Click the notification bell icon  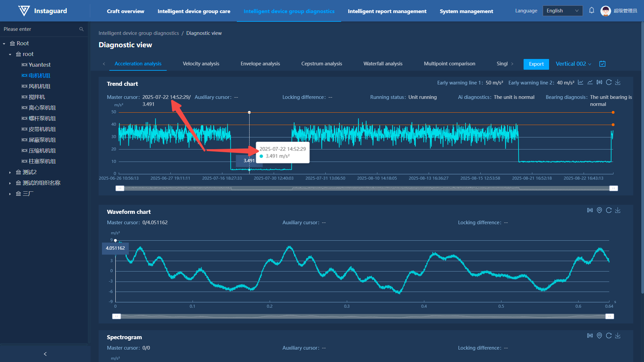point(592,11)
